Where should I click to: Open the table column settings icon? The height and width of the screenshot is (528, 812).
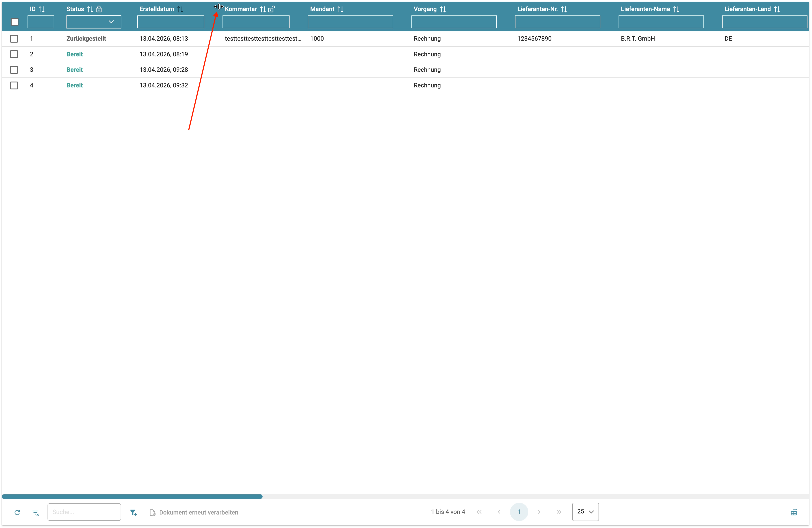click(x=794, y=512)
